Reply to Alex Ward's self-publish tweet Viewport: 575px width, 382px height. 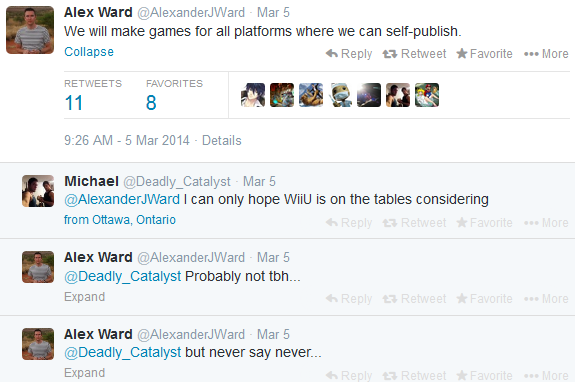click(349, 54)
